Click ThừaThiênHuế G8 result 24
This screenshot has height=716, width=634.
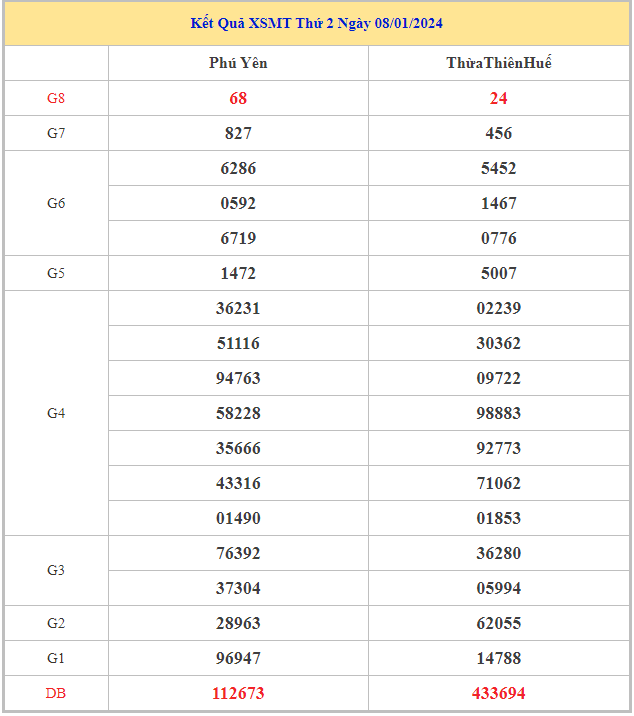(498, 98)
